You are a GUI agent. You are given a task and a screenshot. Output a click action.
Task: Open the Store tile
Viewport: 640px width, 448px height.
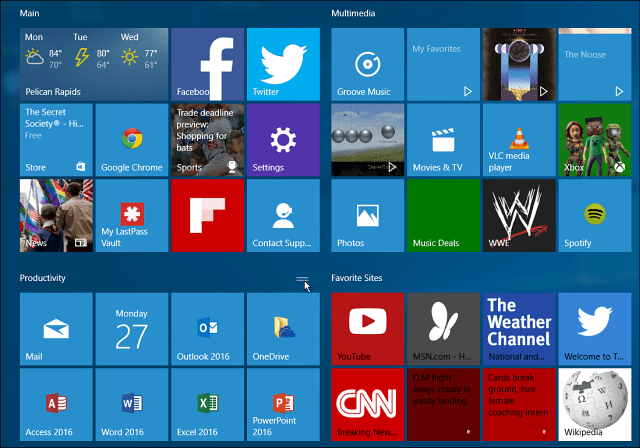coord(56,140)
